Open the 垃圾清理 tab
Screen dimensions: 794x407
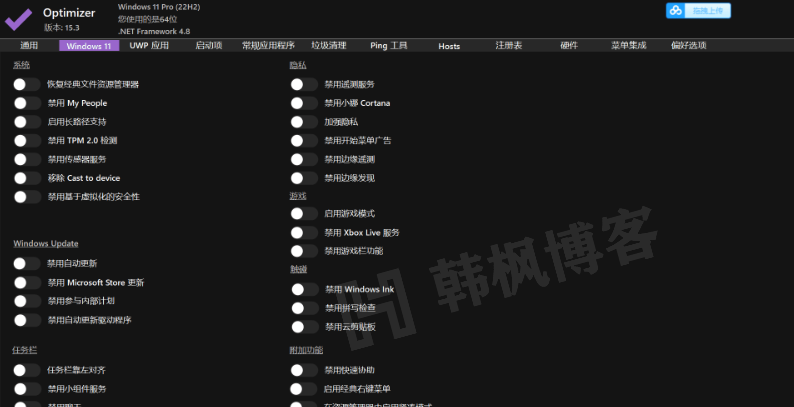coord(329,46)
